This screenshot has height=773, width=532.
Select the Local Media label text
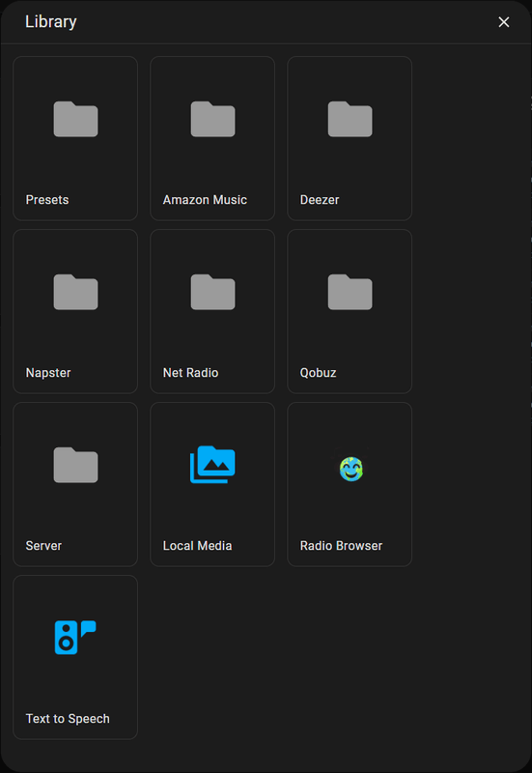[x=198, y=546]
